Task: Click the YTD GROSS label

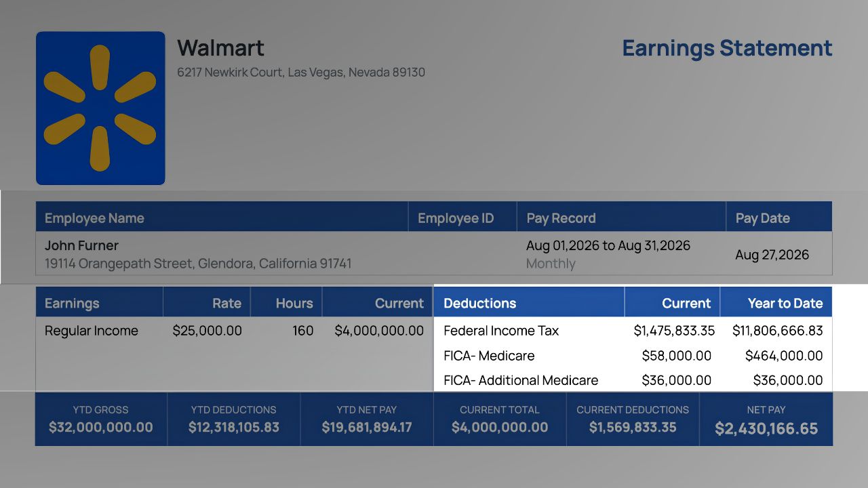Action: [x=100, y=409]
